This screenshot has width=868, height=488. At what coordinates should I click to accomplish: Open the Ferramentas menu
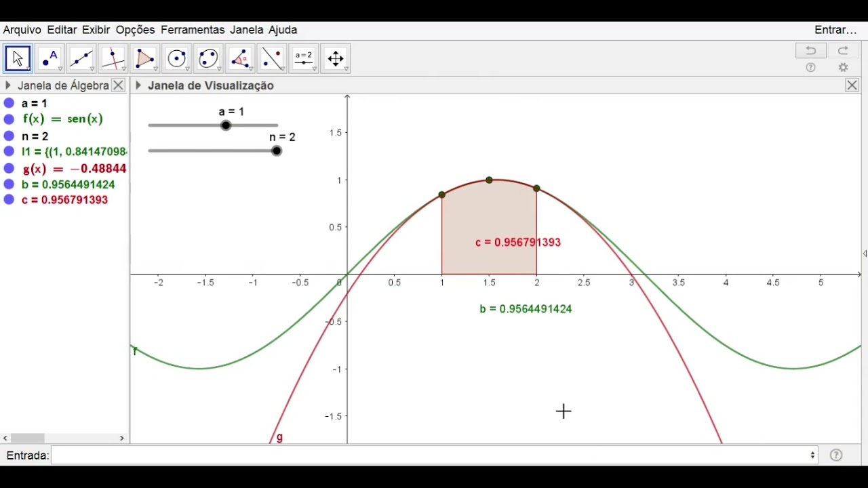tap(193, 30)
